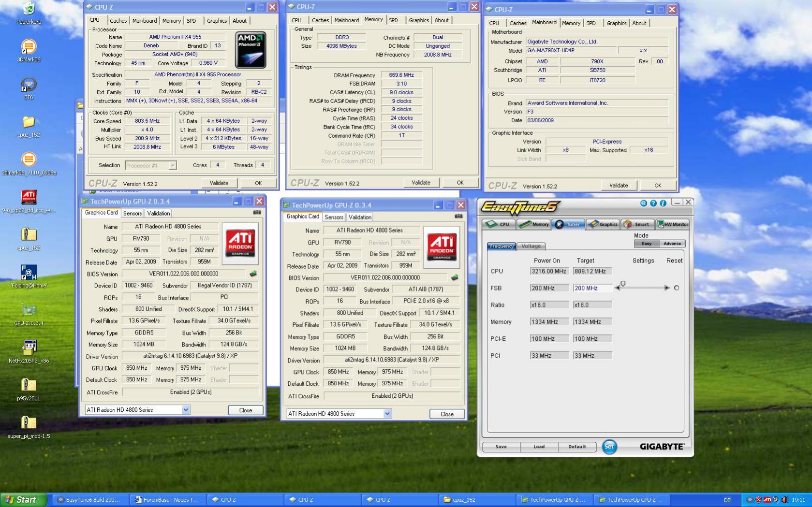Viewport: 812px width, 507px height.
Task: Switch to cpuz_152 folder taskbar button
Action: (x=477, y=500)
